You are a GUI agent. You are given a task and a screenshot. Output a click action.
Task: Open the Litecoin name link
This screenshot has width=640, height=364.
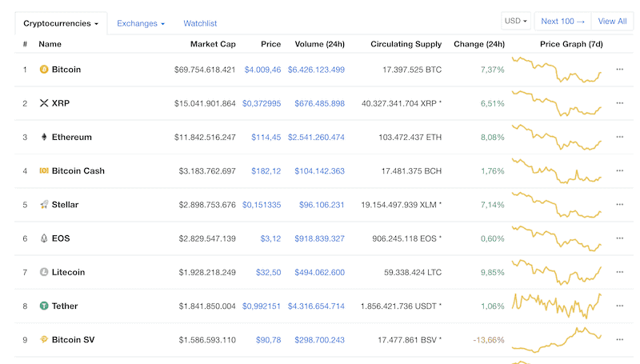(x=68, y=272)
